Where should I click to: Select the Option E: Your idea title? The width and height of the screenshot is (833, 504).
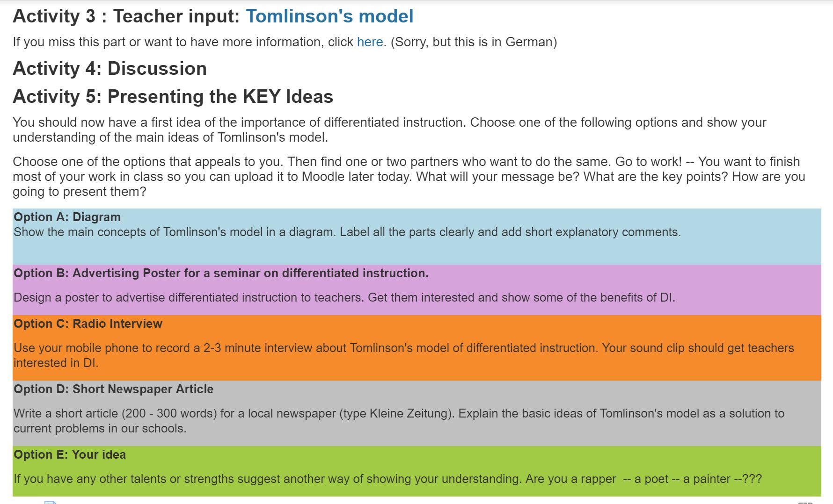pos(70,454)
